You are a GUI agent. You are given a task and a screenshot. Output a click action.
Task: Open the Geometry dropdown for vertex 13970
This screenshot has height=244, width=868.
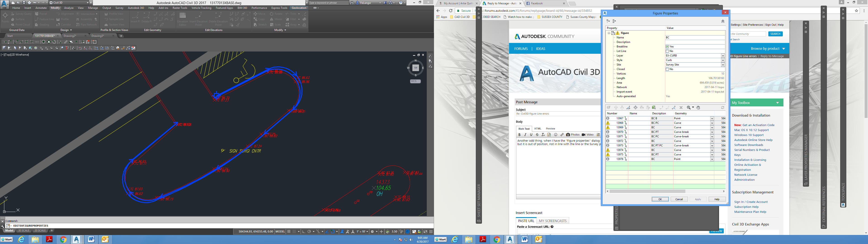click(712, 132)
